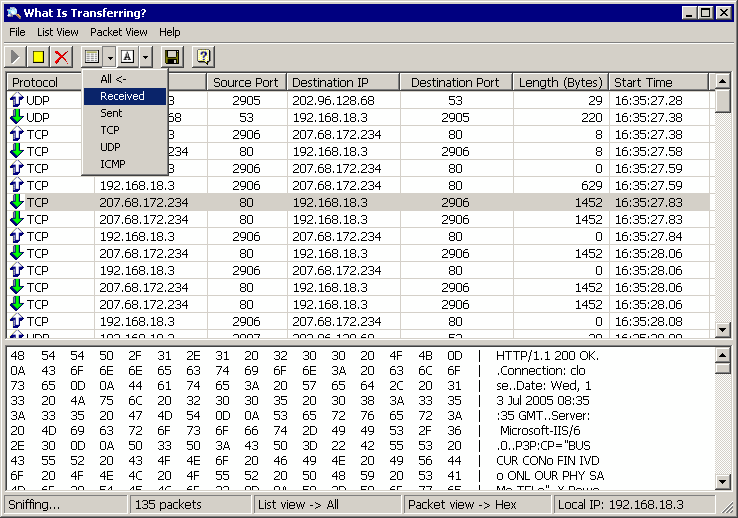Click the packet view 'A' icon
Image resolution: width=738 pixels, height=518 pixels.
pos(128,58)
